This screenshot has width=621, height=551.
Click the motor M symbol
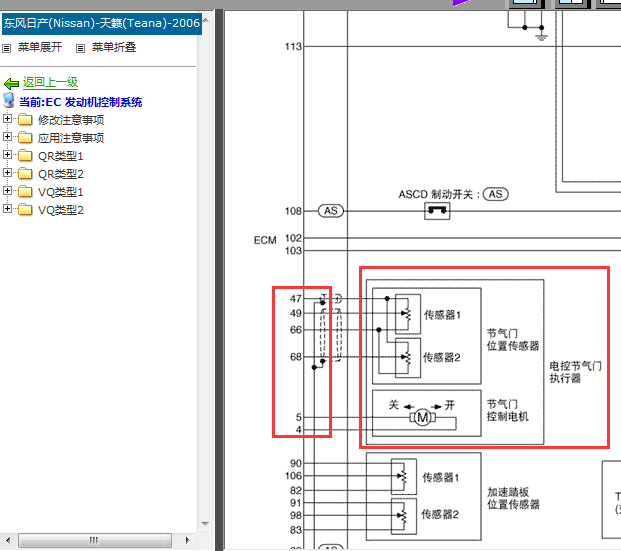[x=423, y=417]
